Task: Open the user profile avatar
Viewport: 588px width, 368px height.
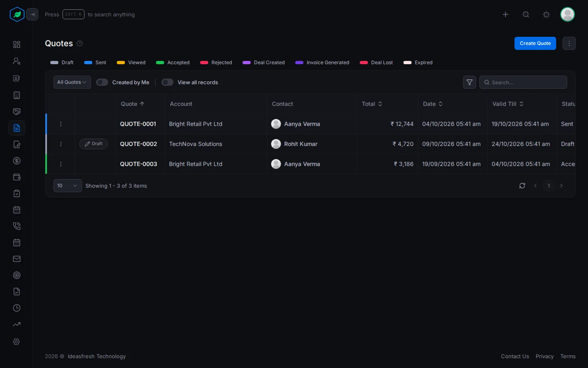Action: click(x=568, y=15)
